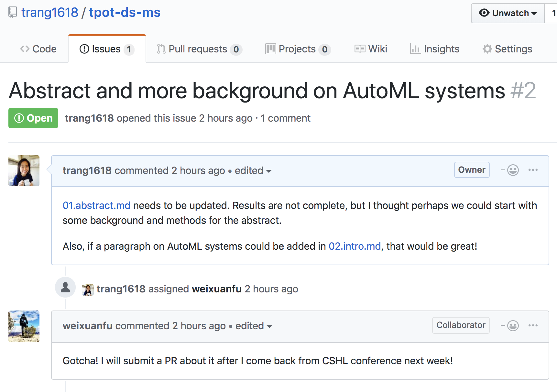This screenshot has width=557, height=392.
Task: Open the 01.abstract.md link
Action: click(96, 205)
